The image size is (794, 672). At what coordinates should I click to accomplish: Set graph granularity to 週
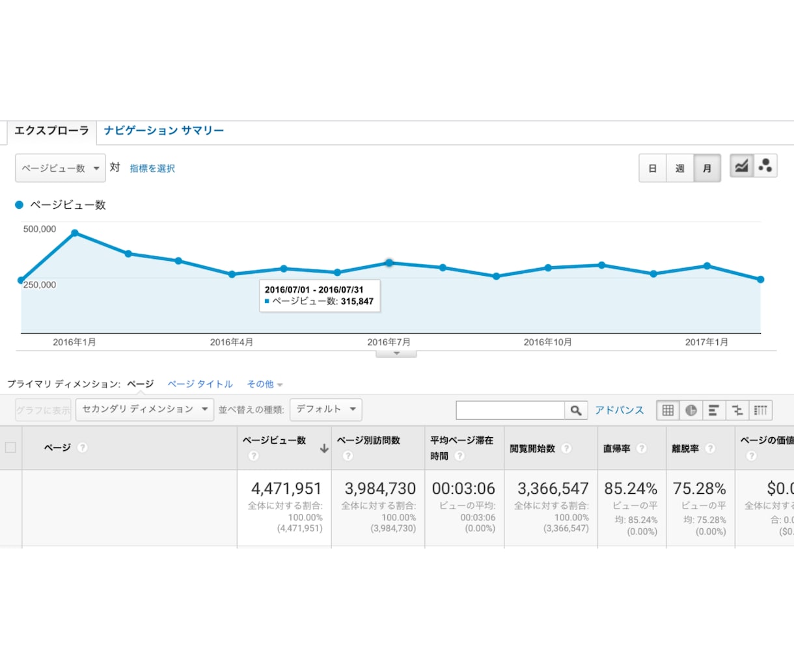(679, 168)
